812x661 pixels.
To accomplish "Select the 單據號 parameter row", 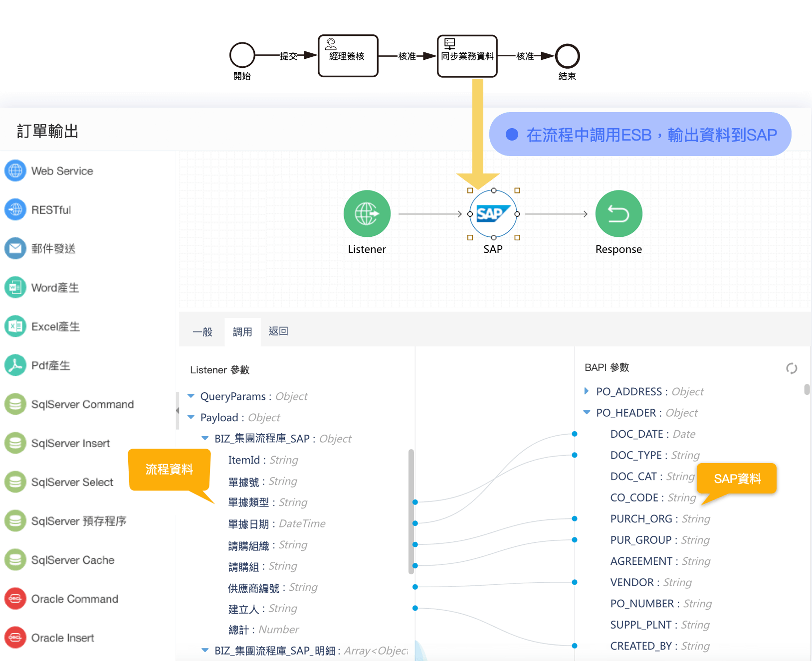I will 263,482.
